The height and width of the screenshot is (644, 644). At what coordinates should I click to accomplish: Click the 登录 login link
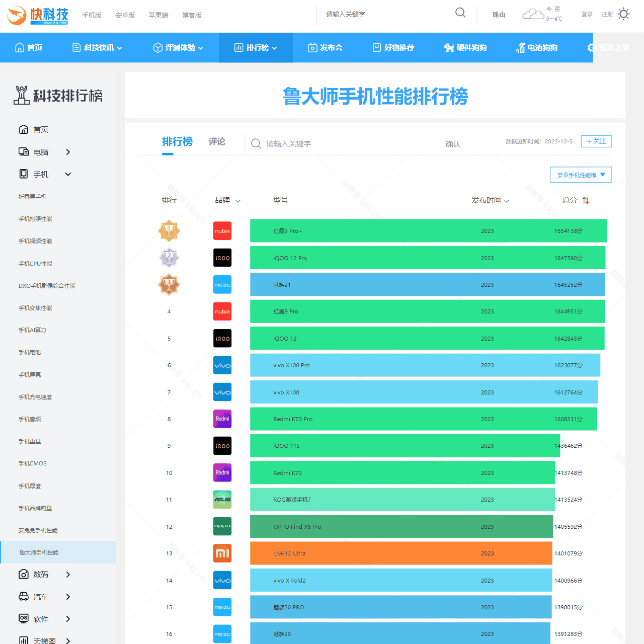tap(587, 14)
